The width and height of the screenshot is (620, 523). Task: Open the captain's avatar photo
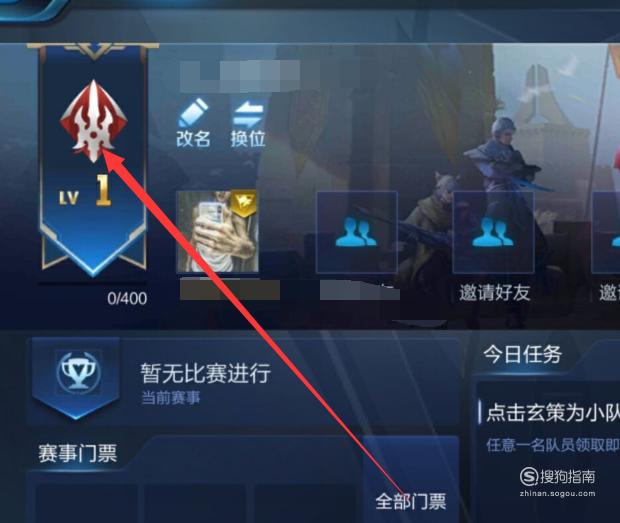[x=217, y=232]
